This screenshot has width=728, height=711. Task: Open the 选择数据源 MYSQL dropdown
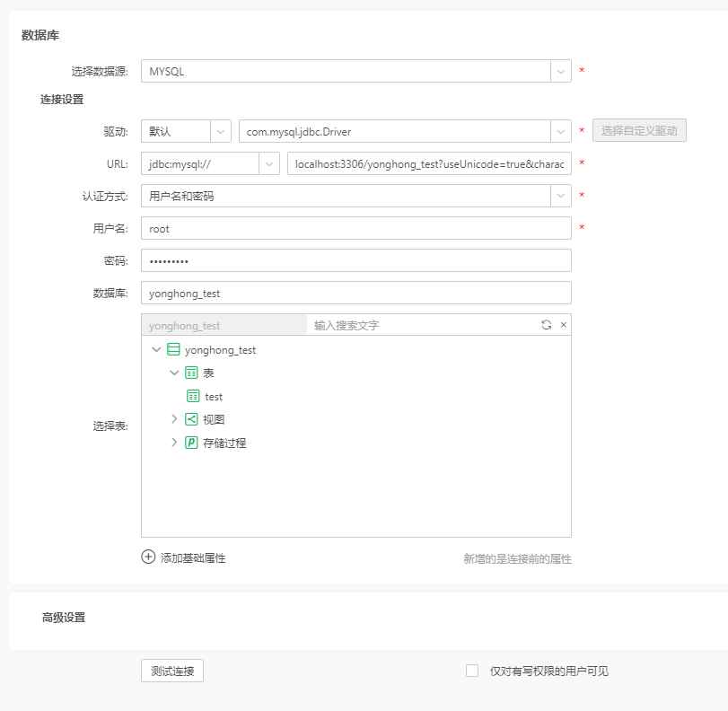coord(561,71)
